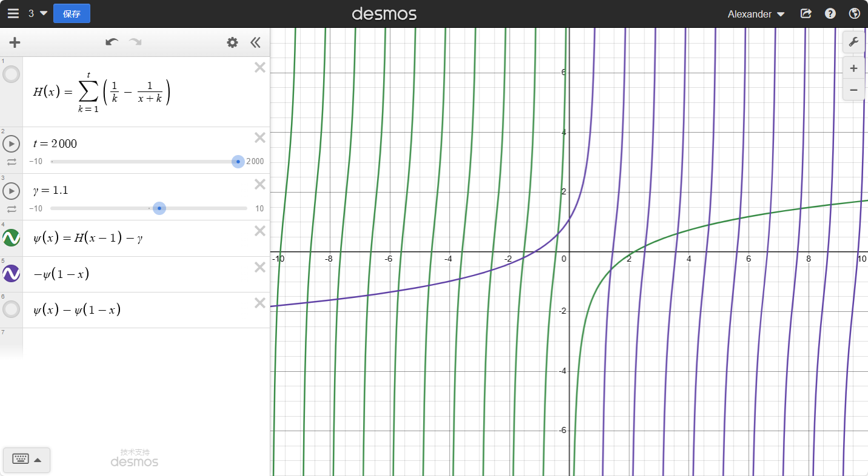Select the −ψ(1−x) expression text
The height and width of the screenshot is (476, 868).
[x=61, y=274]
